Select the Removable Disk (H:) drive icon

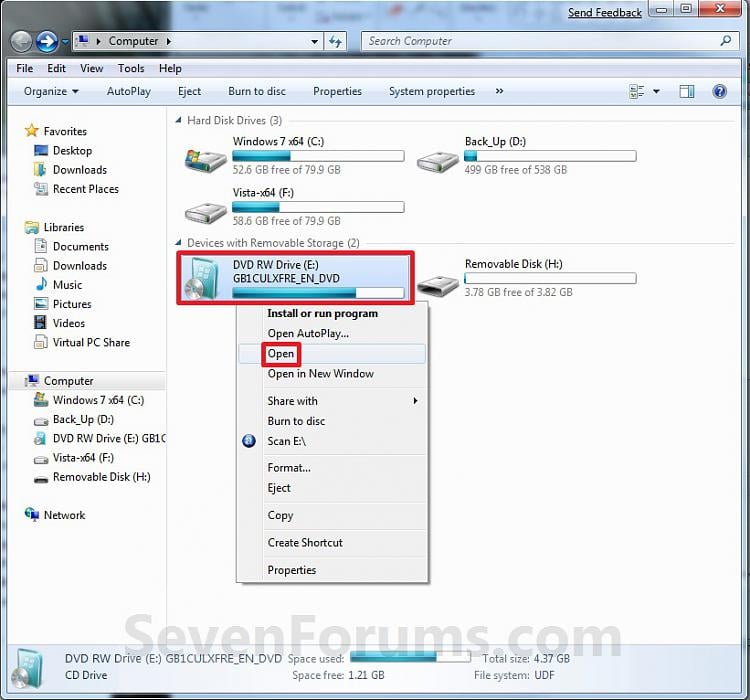pos(437,285)
